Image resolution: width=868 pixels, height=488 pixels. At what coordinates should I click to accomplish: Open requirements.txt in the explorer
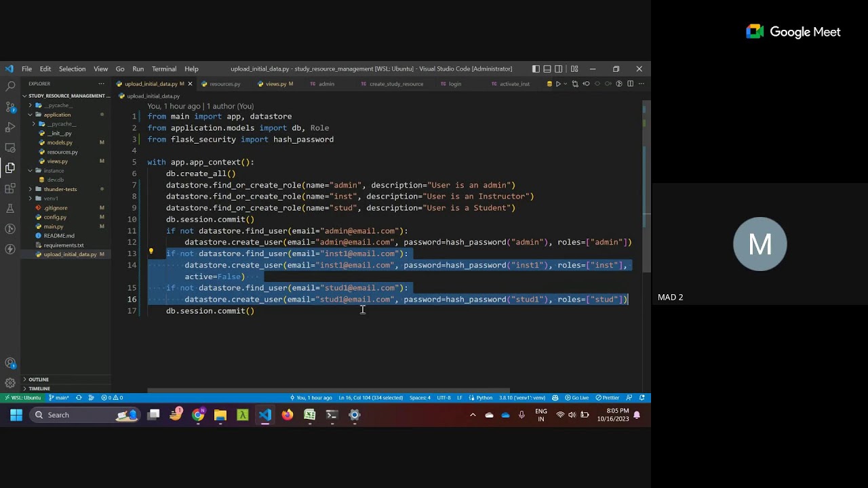64,245
